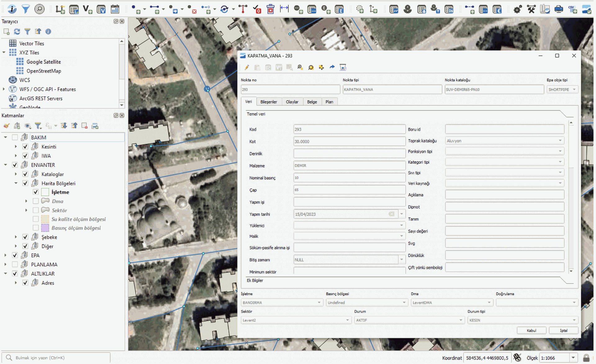This screenshot has height=364, width=596.
Task: Toggle the BAKIM group checkbox
Action: coord(15,137)
